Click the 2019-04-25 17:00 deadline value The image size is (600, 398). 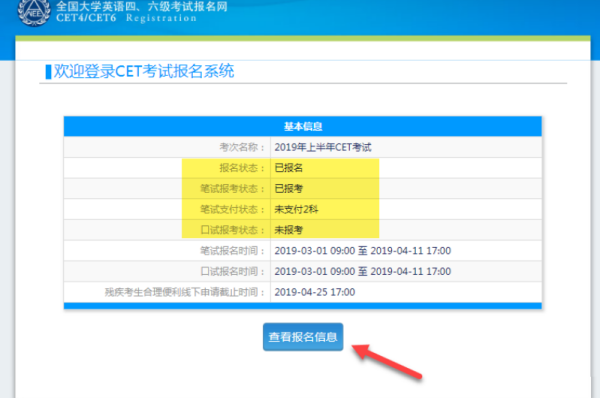tap(315, 292)
